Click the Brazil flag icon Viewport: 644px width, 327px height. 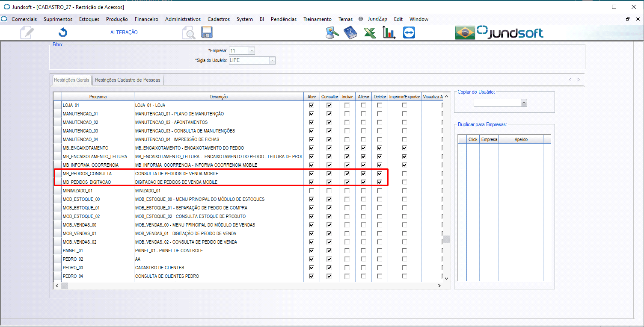465,32
